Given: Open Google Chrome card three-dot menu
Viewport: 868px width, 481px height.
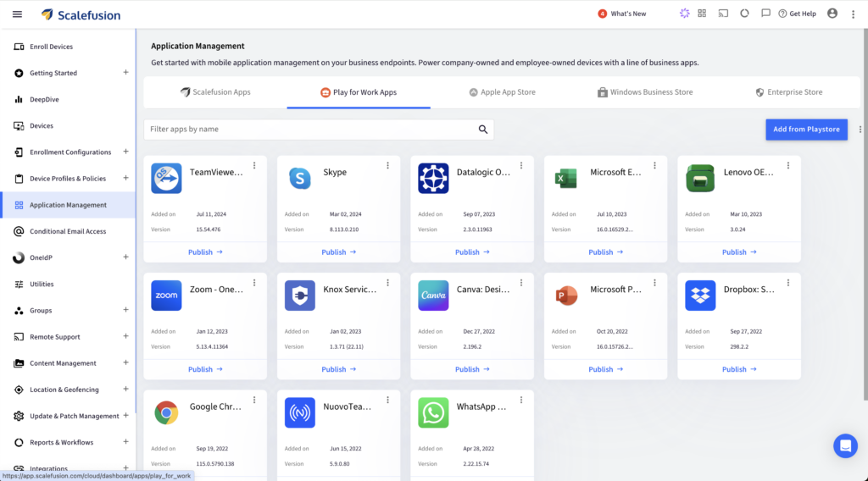Looking at the screenshot, I should [254, 400].
